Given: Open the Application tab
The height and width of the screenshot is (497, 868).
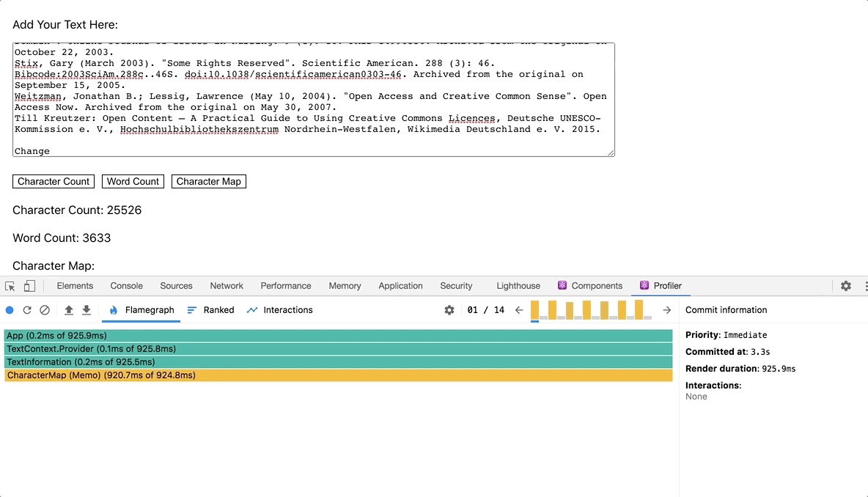Looking at the screenshot, I should (400, 286).
